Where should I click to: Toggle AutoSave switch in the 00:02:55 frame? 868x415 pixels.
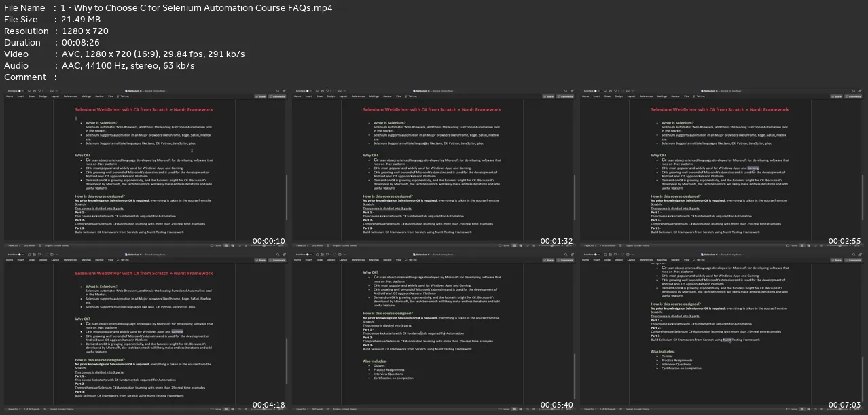pos(596,91)
